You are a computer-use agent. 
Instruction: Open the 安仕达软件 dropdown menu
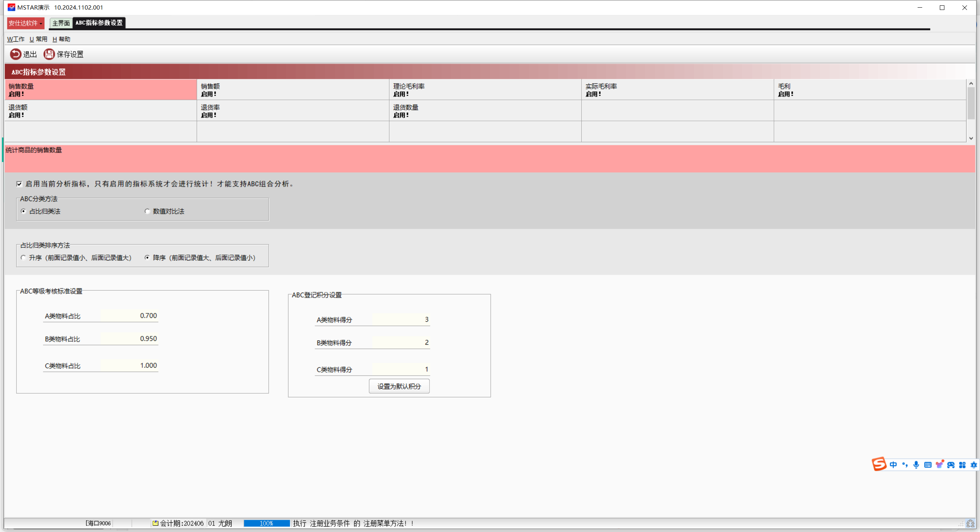coord(26,23)
